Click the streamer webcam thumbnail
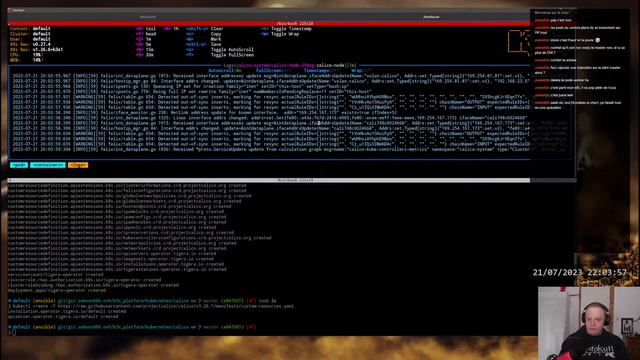640x360 pixels. coord(589,323)
